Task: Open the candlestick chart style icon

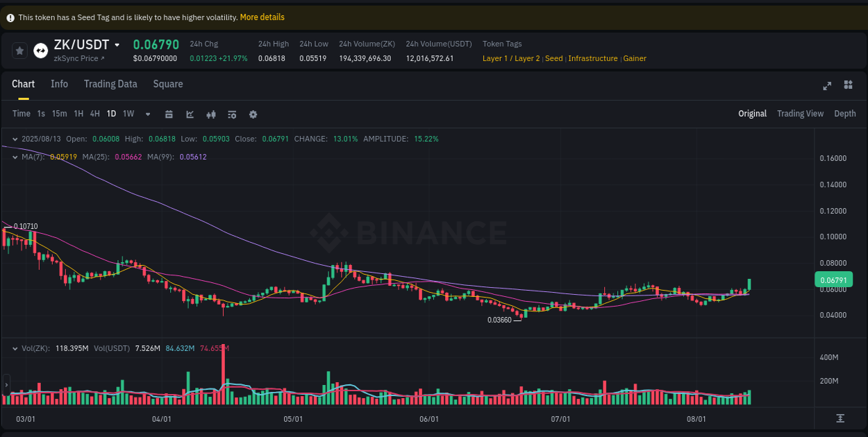Action: [x=211, y=114]
